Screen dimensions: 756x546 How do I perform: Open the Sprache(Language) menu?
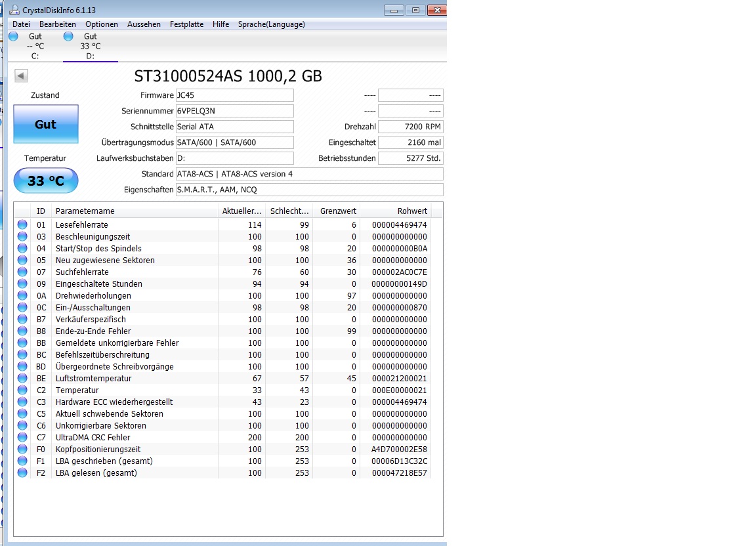click(272, 24)
